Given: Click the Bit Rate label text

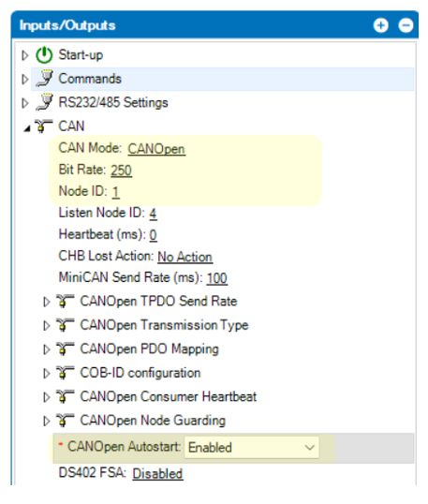Looking at the screenshot, I should (x=82, y=170).
